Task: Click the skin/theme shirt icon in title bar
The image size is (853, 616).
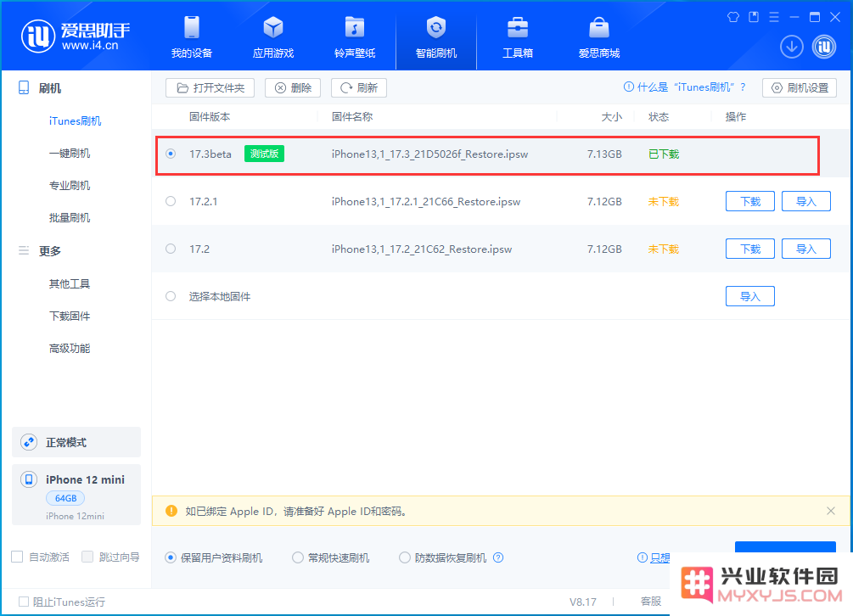Action: 732,17
